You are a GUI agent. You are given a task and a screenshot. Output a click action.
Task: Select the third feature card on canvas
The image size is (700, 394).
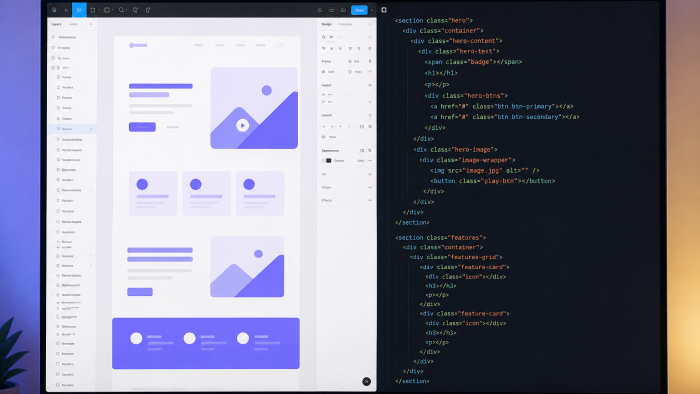260,194
